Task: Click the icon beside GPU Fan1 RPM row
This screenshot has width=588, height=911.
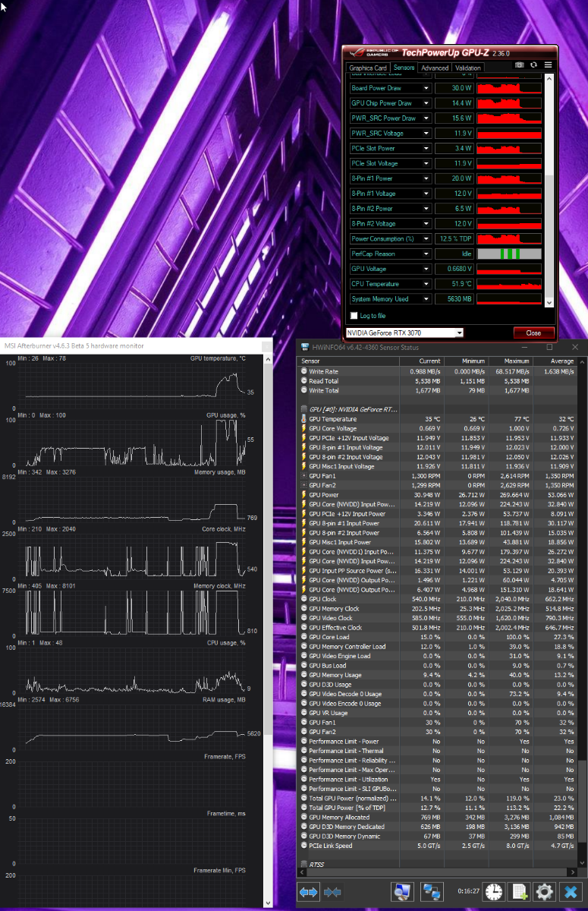Action: (x=303, y=476)
